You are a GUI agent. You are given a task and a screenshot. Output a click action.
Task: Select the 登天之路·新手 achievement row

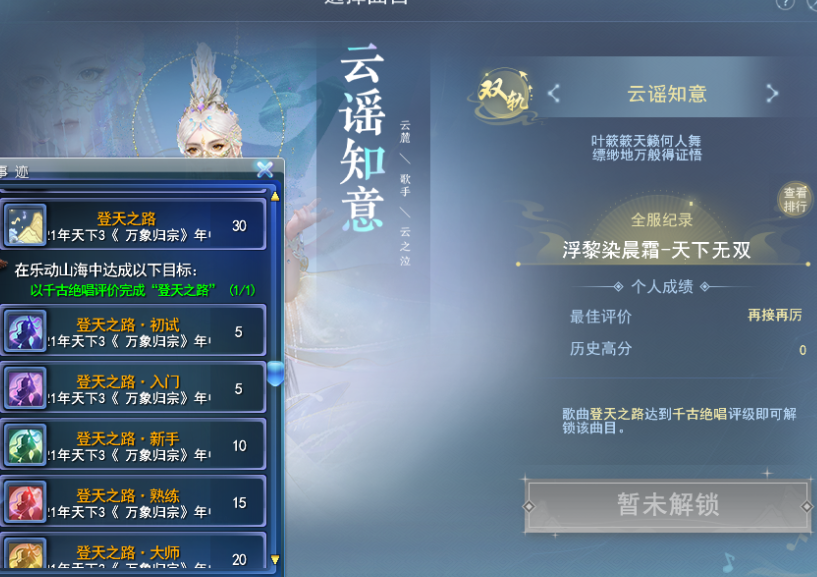[133, 445]
